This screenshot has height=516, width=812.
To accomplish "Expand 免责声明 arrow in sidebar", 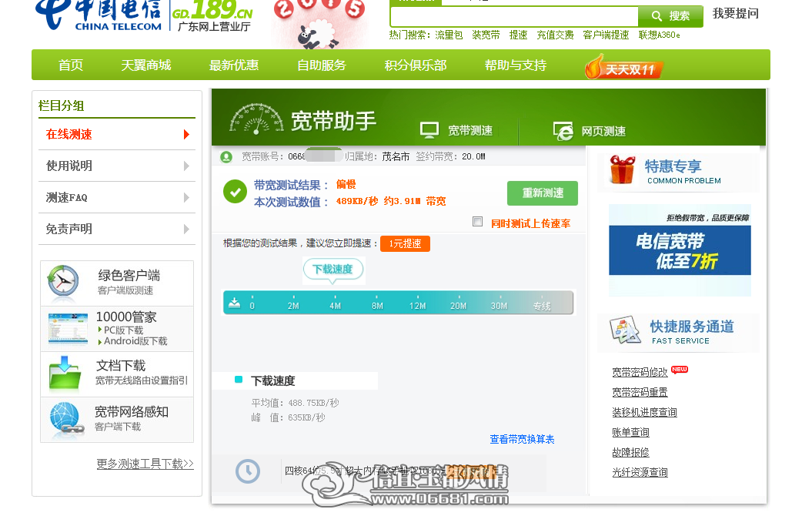I will click(186, 229).
